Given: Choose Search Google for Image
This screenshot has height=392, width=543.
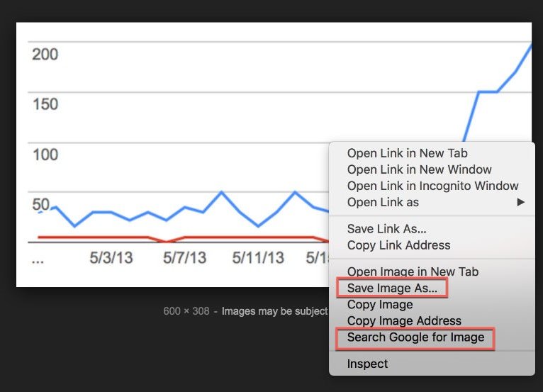Looking at the screenshot, I should click(x=415, y=337).
